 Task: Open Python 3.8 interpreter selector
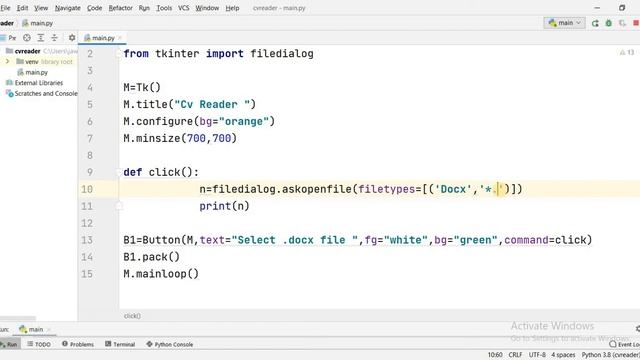(611, 355)
